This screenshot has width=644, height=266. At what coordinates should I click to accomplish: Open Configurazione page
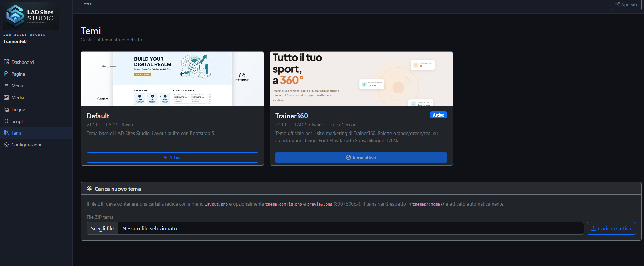[x=36, y=145]
